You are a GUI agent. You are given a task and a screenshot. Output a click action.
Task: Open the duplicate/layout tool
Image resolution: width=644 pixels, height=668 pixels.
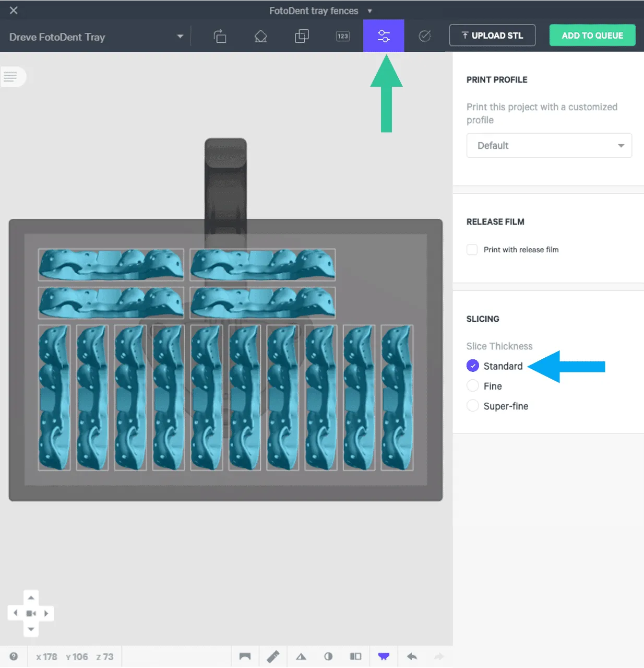coord(302,36)
